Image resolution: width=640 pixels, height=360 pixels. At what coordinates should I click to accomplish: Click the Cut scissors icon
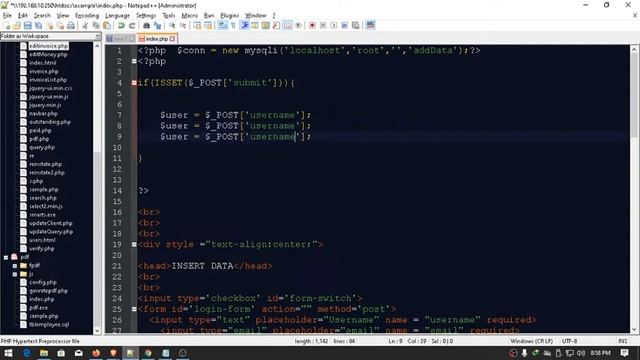tap(85, 25)
